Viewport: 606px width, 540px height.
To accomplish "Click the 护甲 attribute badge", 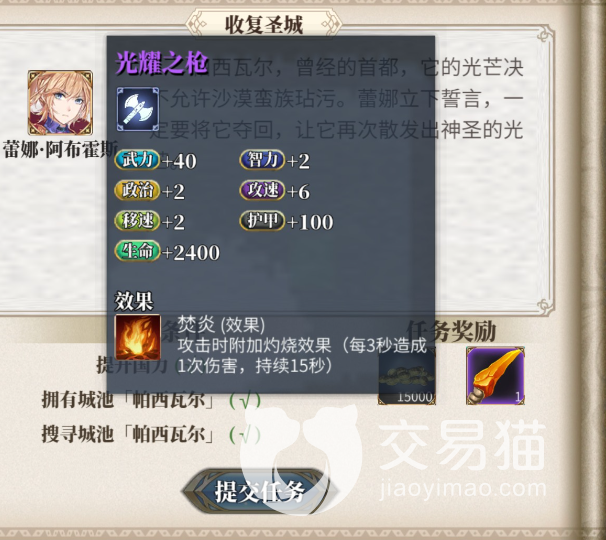I will 262,221.
